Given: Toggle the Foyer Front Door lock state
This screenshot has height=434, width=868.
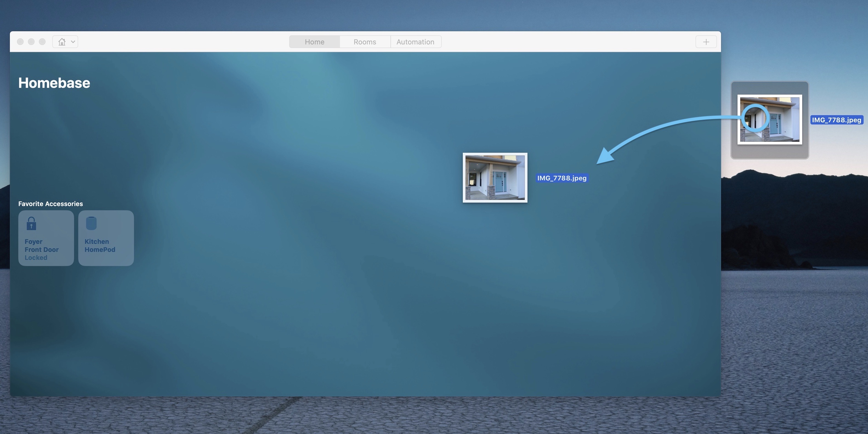Looking at the screenshot, I should pyautogui.click(x=46, y=238).
